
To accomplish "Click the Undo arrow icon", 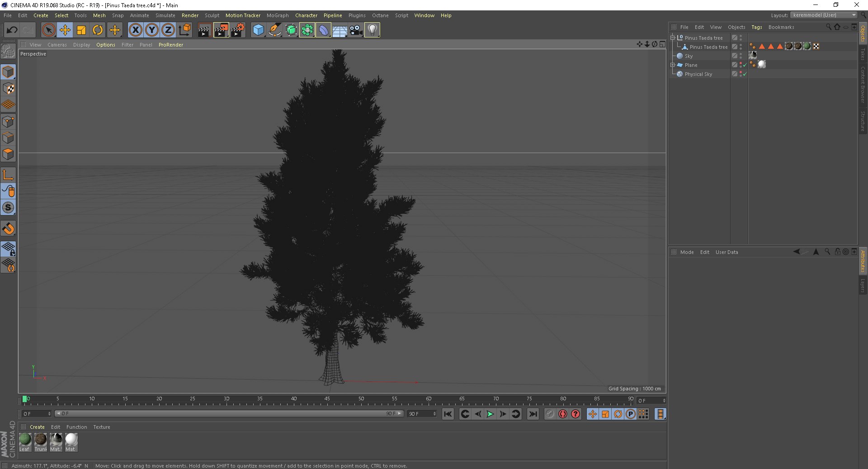I will tap(12, 30).
